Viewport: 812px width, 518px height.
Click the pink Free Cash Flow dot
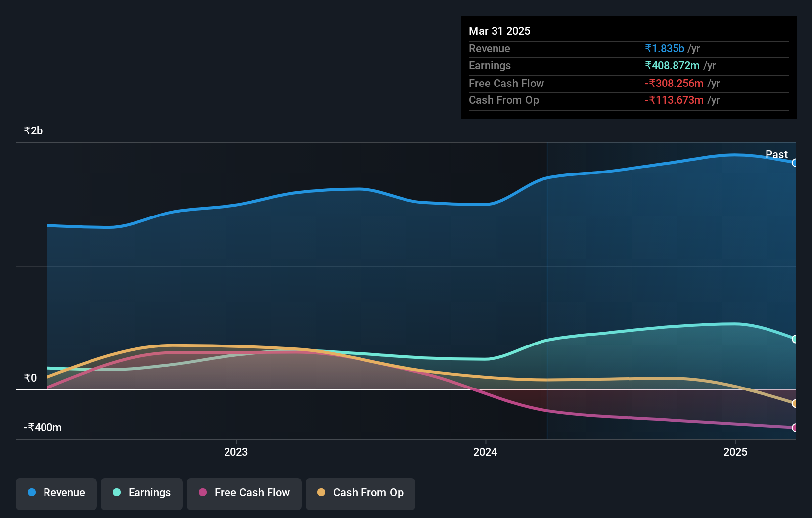click(x=202, y=493)
